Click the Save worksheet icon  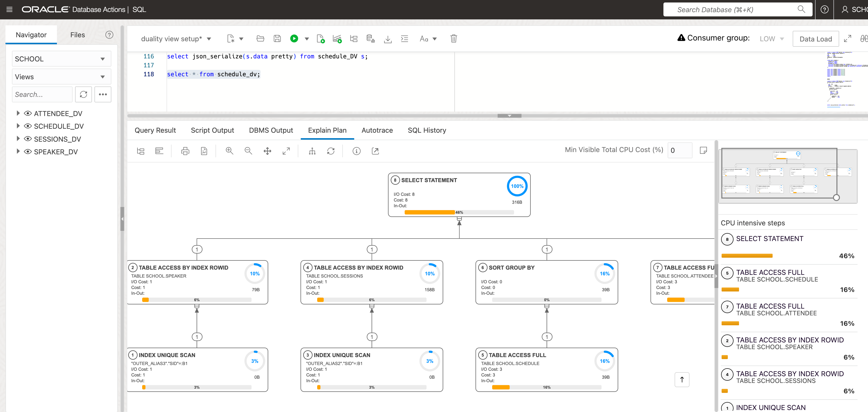tap(277, 39)
